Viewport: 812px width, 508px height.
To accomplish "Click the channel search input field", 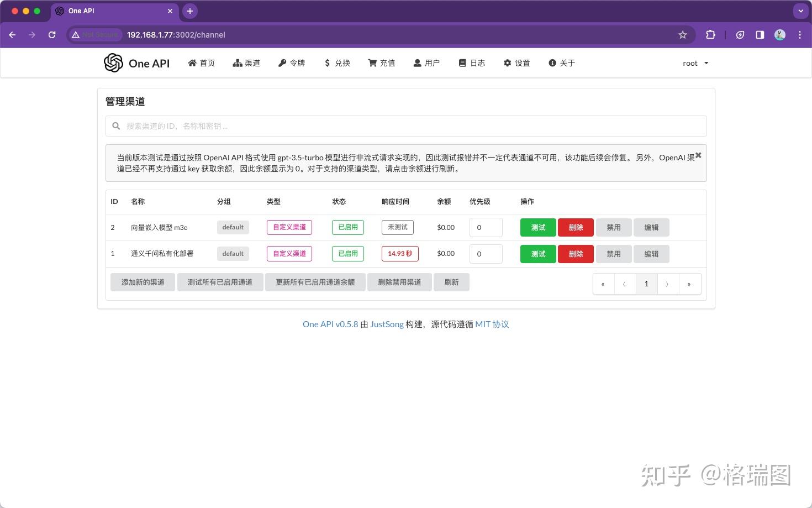I will pos(405,125).
